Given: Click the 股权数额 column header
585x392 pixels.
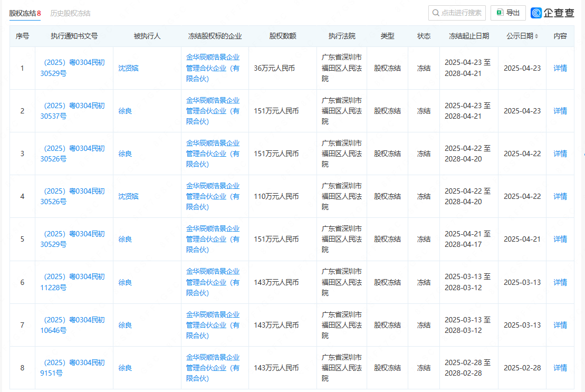Looking at the screenshot, I should [x=283, y=36].
